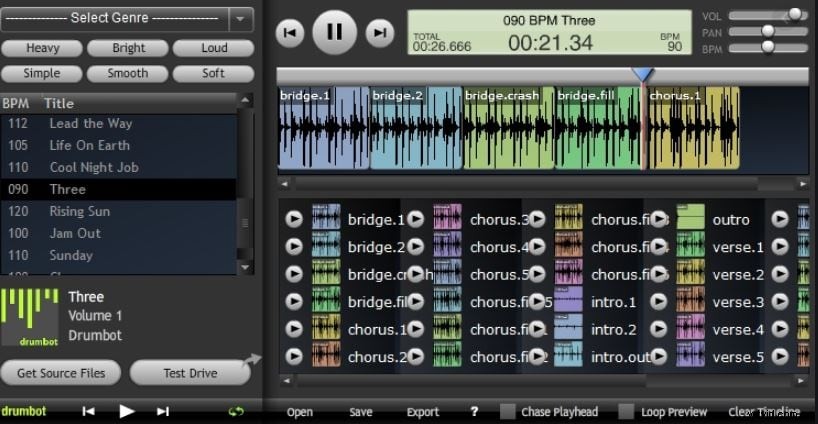Click the timeline scroll-left arrow

(284, 184)
